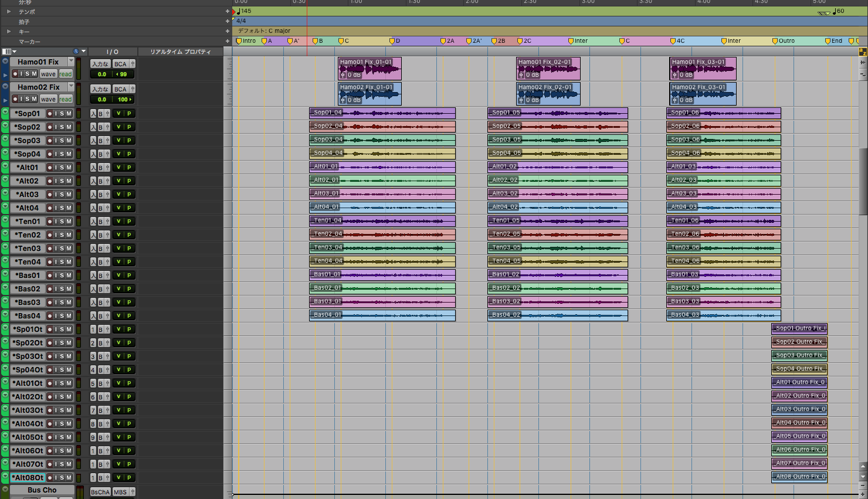
Task: Open 入力な input selector on Hamo01 Fix
Action: pyautogui.click(x=100, y=64)
